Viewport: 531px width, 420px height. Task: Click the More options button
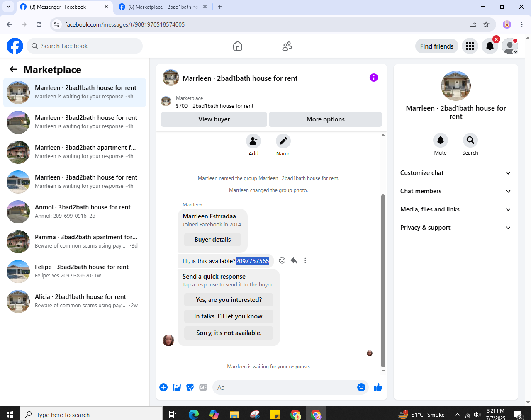pyautogui.click(x=326, y=119)
